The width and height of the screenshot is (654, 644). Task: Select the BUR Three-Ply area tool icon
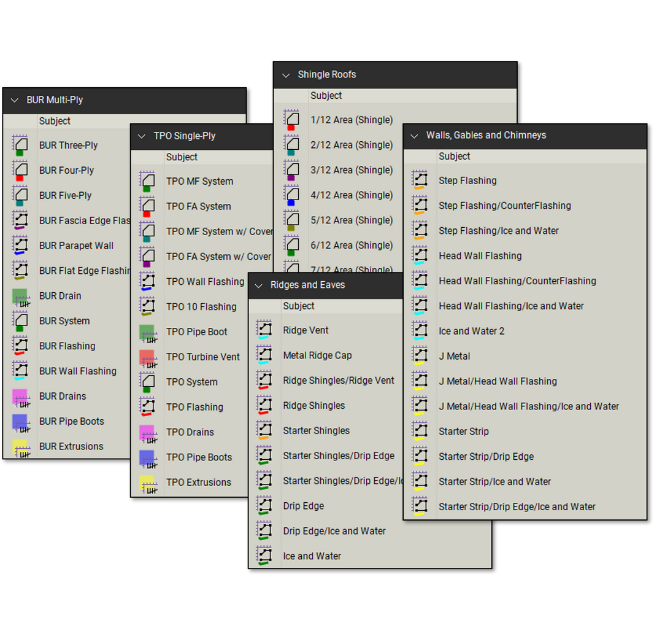click(21, 145)
